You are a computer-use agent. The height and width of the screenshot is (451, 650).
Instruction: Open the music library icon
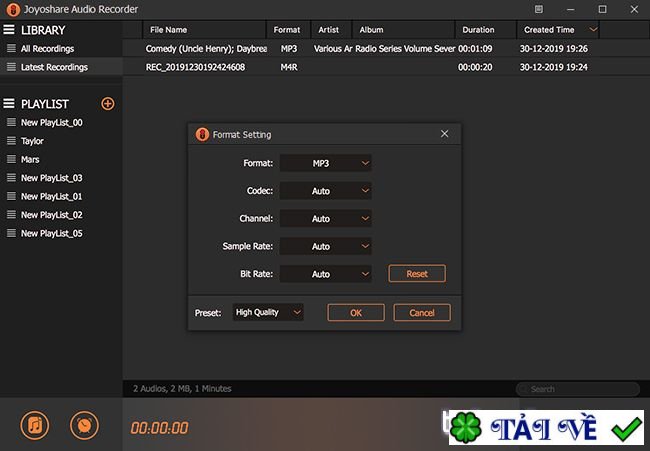click(x=34, y=425)
